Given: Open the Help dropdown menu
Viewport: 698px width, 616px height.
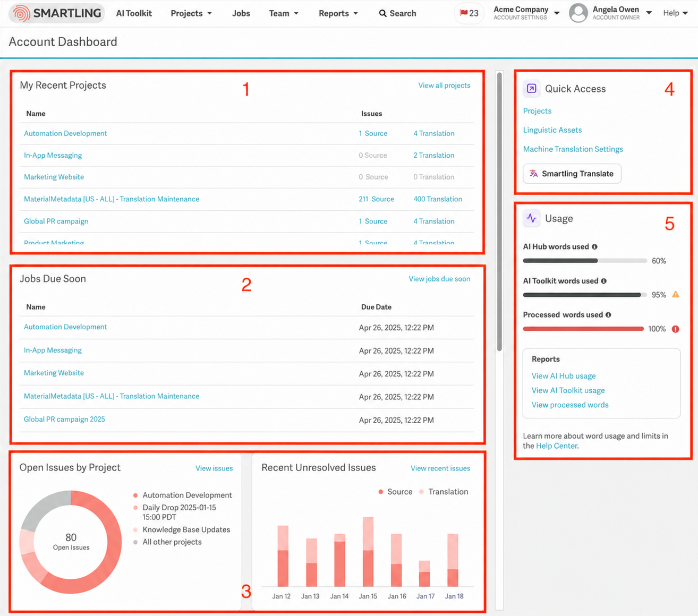Looking at the screenshot, I should 675,13.
